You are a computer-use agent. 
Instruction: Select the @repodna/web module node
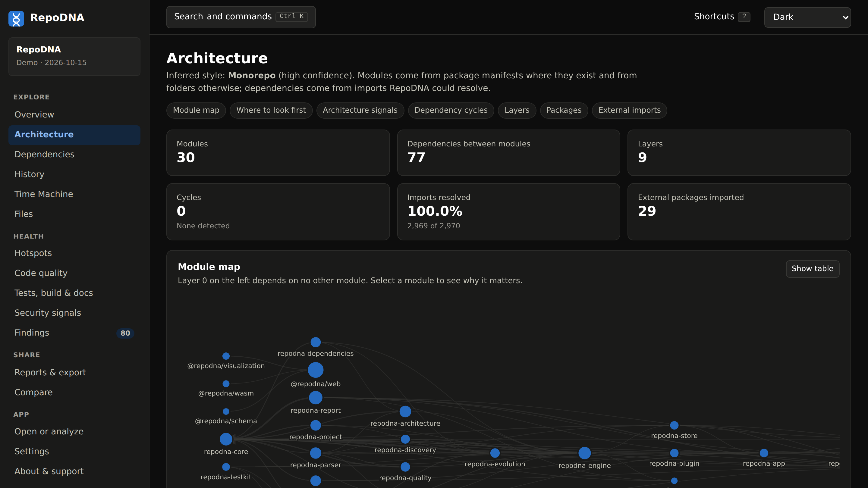coord(316,370)
